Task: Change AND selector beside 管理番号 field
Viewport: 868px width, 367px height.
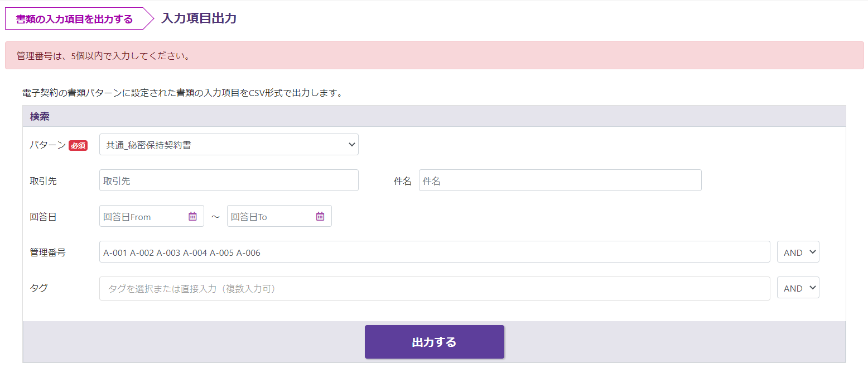Action: click(x=798, y=252)
